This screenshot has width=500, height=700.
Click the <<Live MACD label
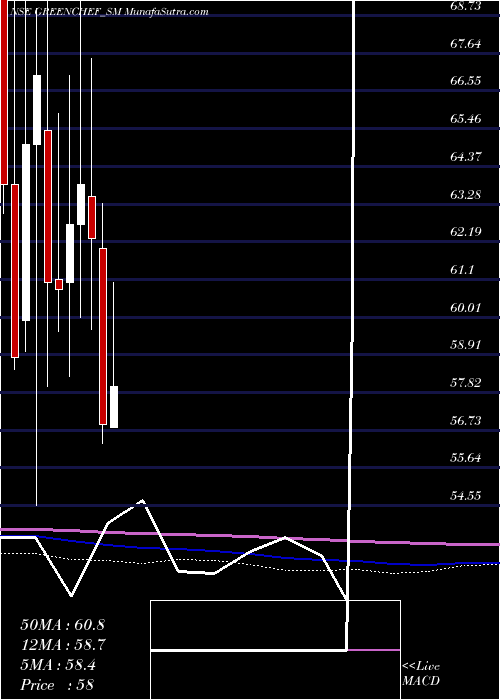(x=421, y=674)
